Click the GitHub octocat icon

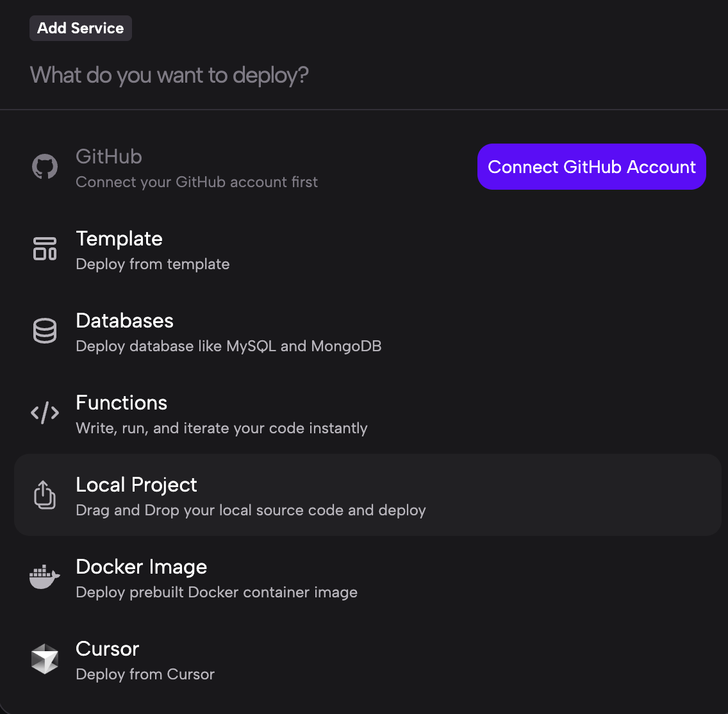click(x=45, y=167)
